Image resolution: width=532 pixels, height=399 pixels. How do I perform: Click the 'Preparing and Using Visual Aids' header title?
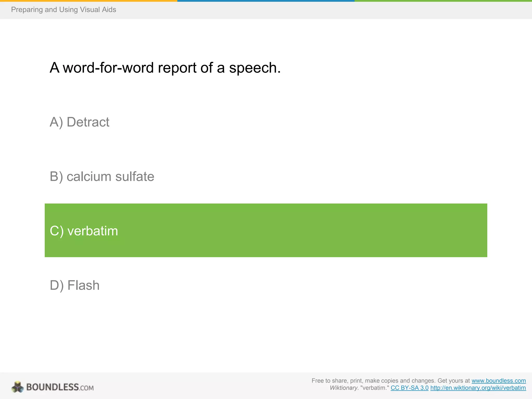(63, 10)
